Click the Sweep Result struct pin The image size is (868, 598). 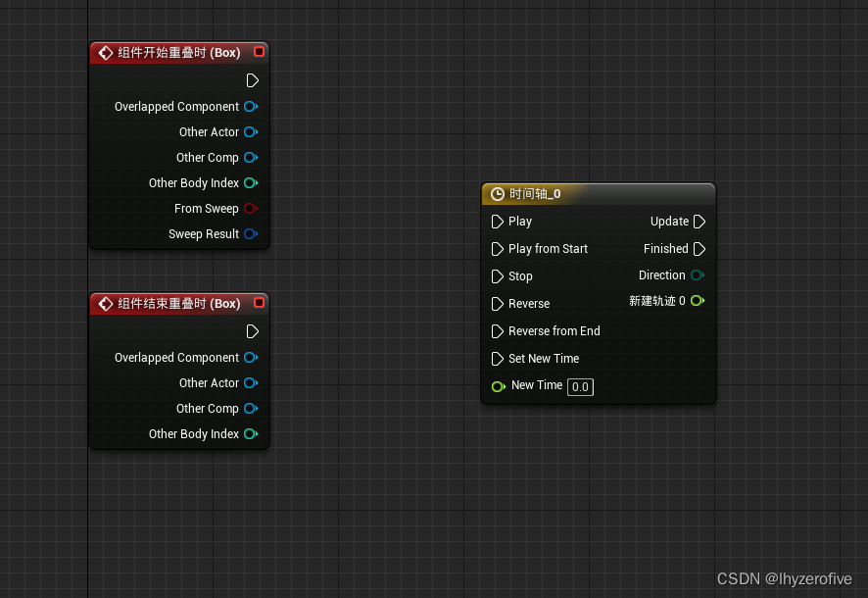[251, 233]
